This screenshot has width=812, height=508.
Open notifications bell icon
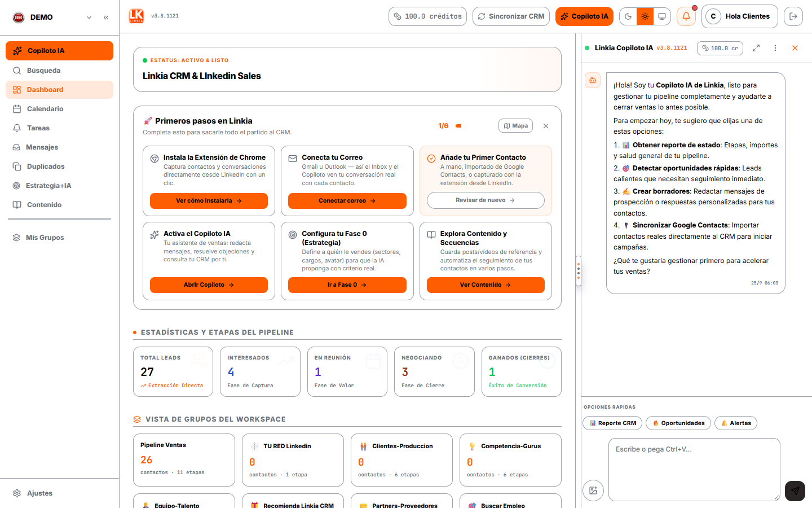click(x=686, y=16)
